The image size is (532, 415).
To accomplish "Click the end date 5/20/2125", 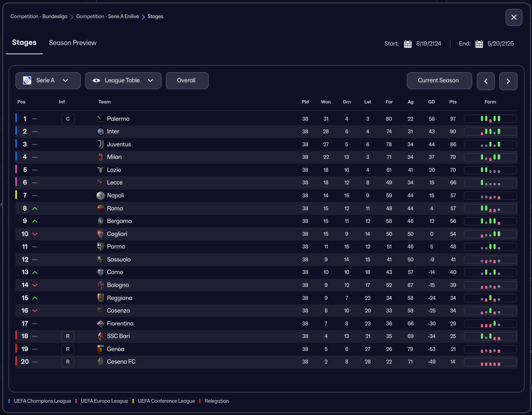I will (501, 44).
